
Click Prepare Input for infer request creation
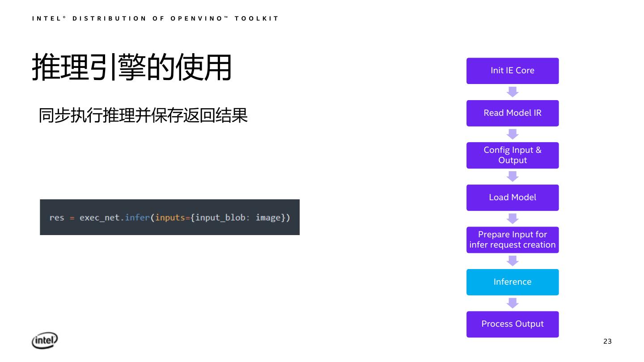tap(513, 240)
